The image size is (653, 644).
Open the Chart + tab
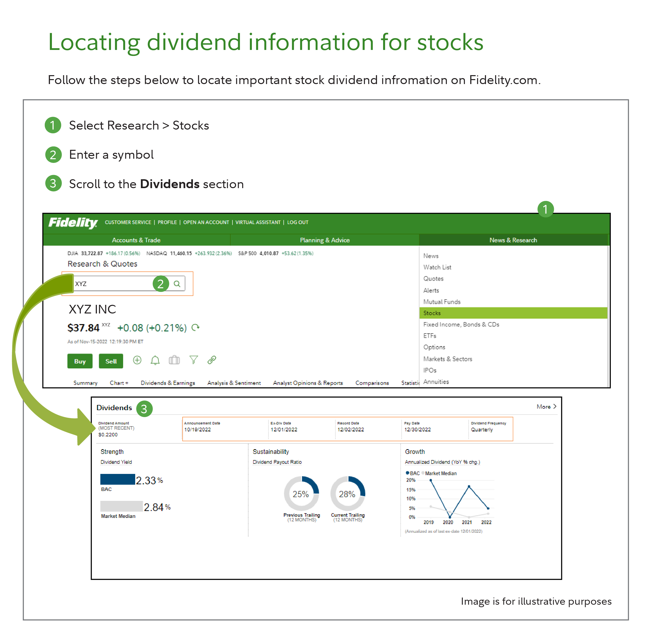(x=119, y=383)
